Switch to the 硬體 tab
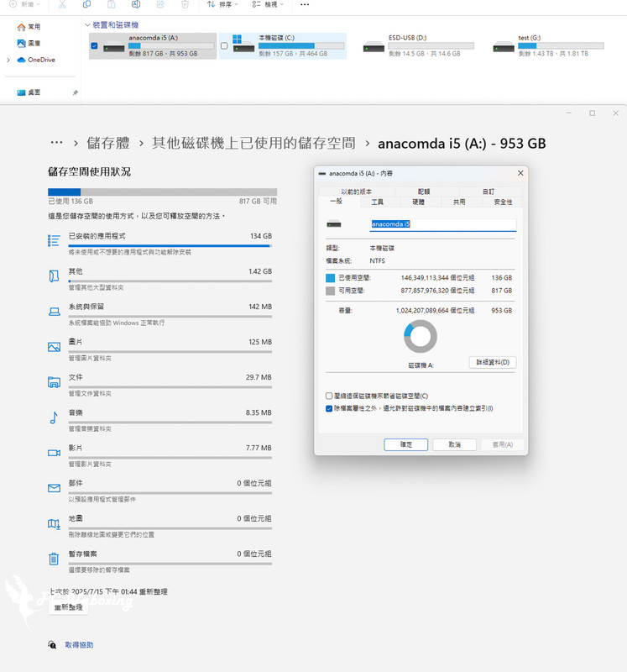This screenshot has height=672, width=627. click(419, 202)
